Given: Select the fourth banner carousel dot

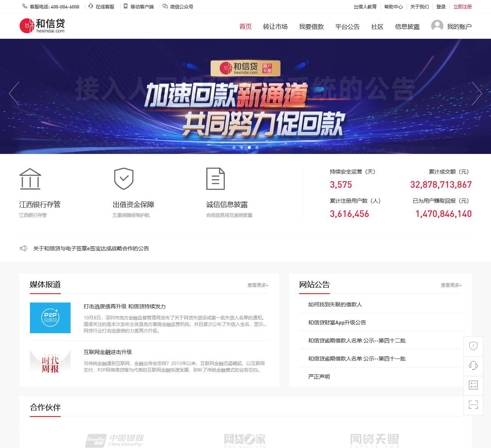Looking at the screenshot, I should click(x=257, y=147).
